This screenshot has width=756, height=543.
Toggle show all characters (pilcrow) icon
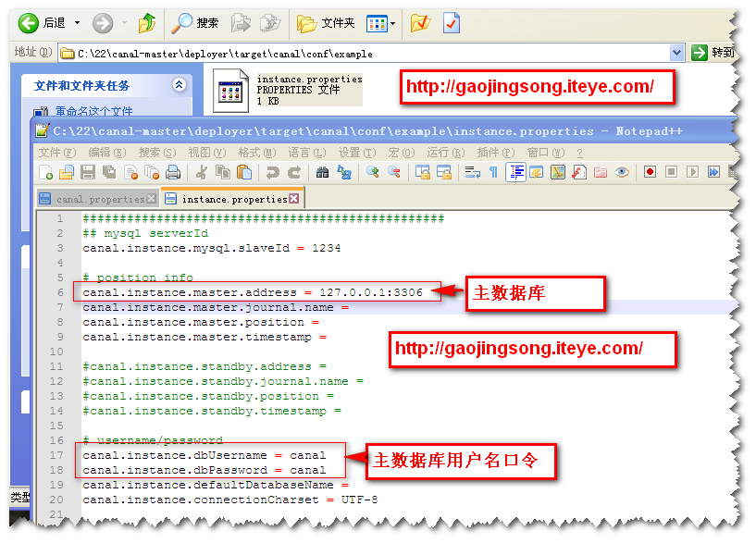click(494, 172)
